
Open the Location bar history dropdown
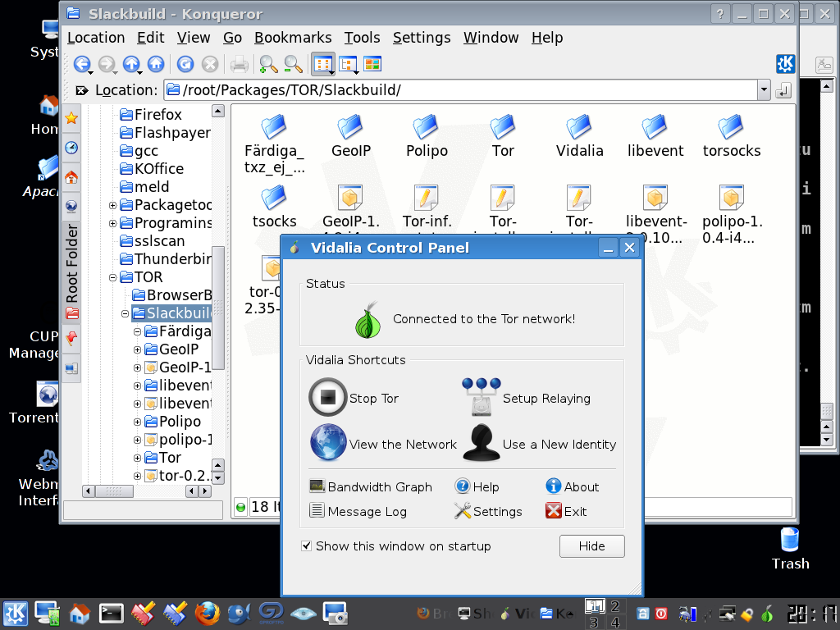[x=765, y=90]
